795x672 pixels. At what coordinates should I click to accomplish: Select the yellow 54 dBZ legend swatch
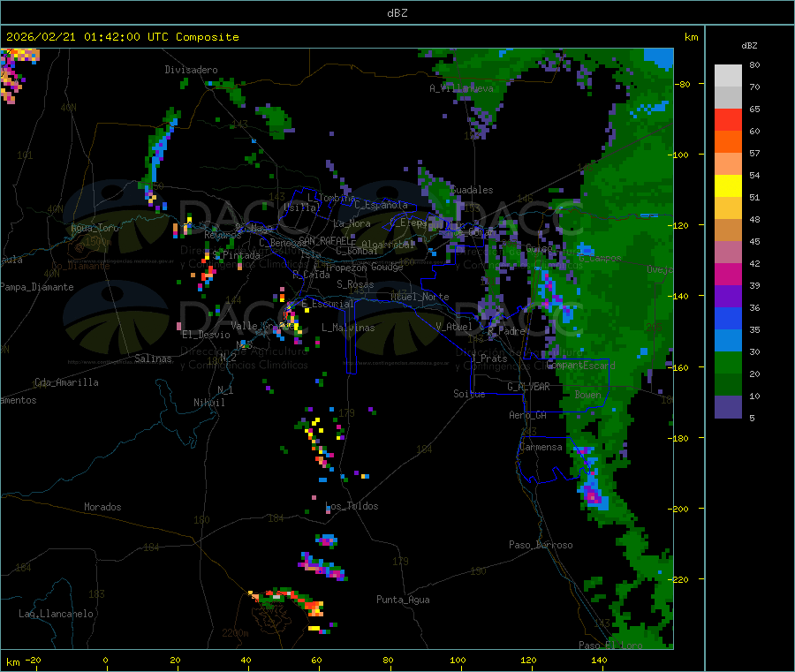pos(728,186)
